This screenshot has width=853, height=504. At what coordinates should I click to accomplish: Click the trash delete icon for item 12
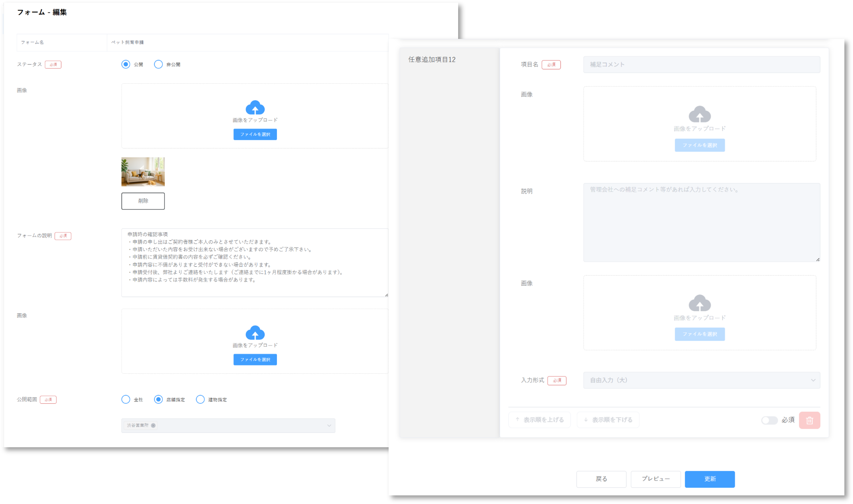click(809, 420)
